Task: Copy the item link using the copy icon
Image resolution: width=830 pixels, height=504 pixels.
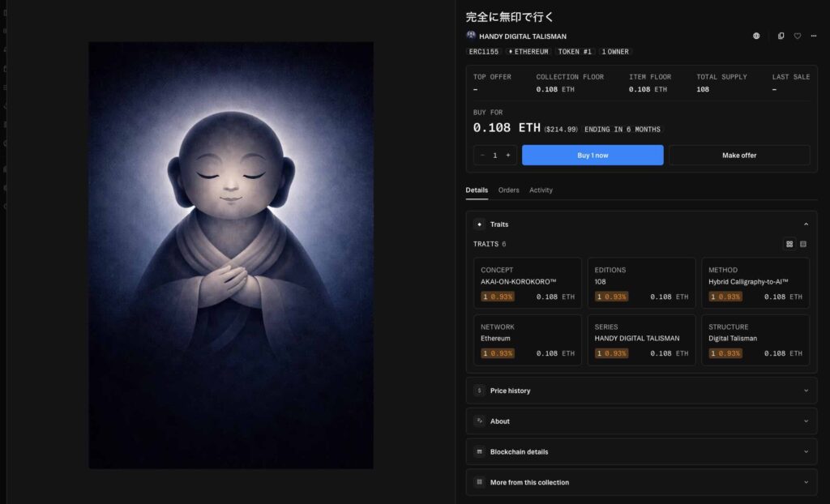Action: pyautogui.click(x=781, y=36)
